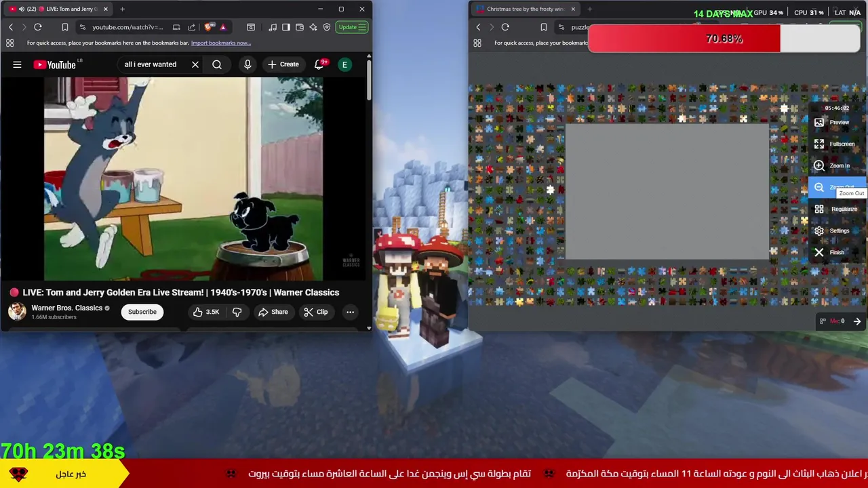Close the Tom and Jerry live tab

(x=105, y=9)
